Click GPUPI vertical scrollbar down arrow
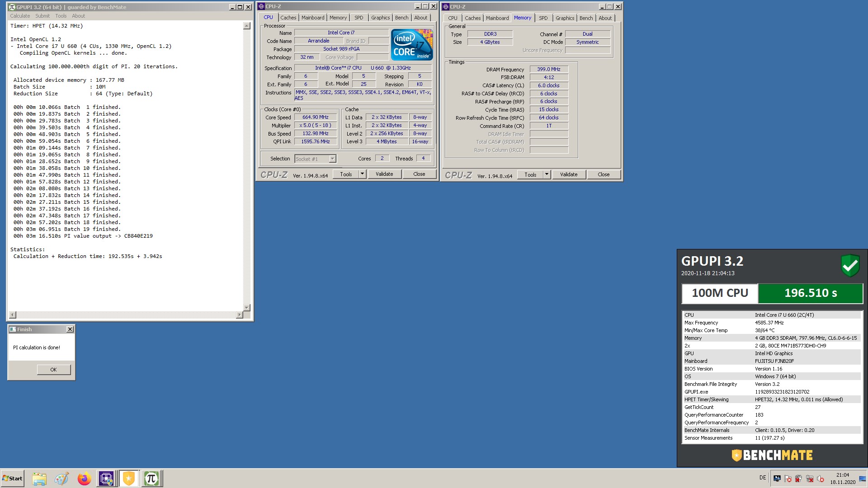Viewport: 868px width, 488px height. click(x=247, y=307)
